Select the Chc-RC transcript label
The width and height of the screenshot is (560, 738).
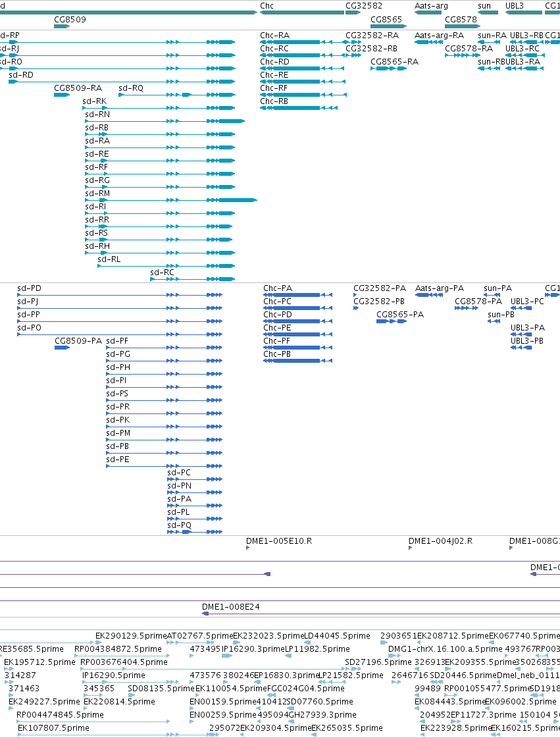(274, 49)
